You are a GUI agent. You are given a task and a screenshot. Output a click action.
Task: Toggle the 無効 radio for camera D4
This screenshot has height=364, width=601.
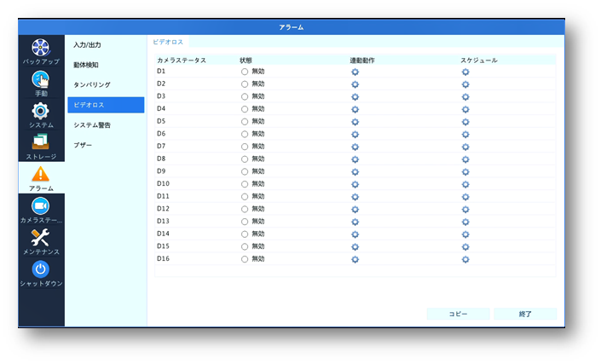[x=245, y=109]
